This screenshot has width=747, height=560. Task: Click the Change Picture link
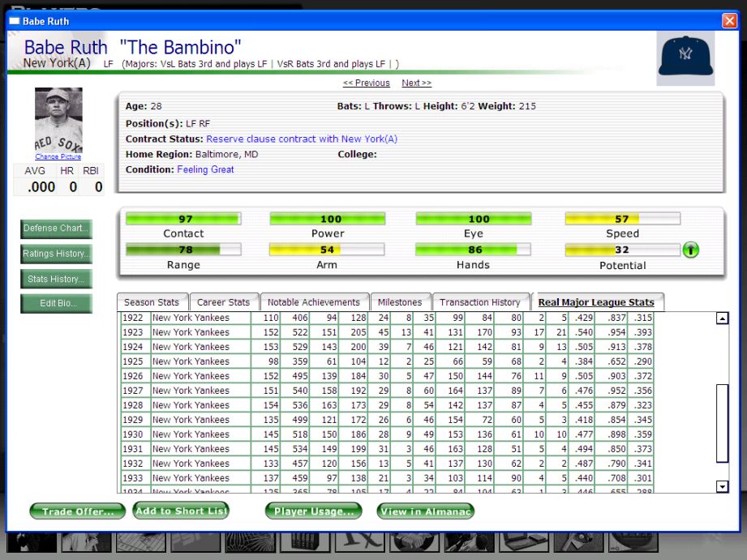58,156
